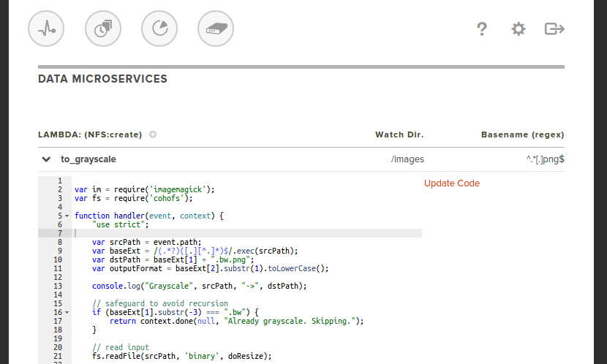Click the /images watch directory value

407,159
